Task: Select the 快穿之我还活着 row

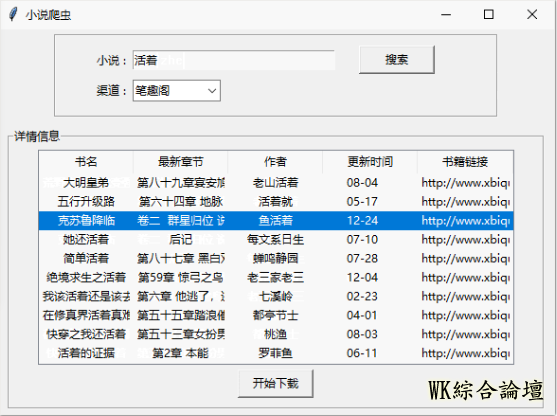Action: [x=276, y=334]
